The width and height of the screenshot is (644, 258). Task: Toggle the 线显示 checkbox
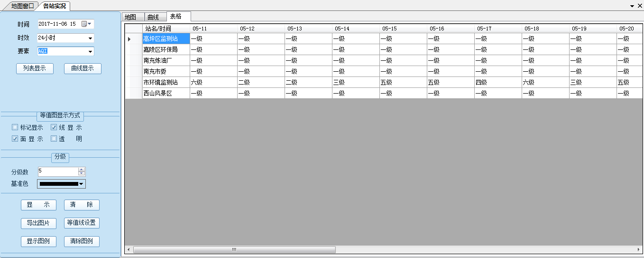(54, 127)
